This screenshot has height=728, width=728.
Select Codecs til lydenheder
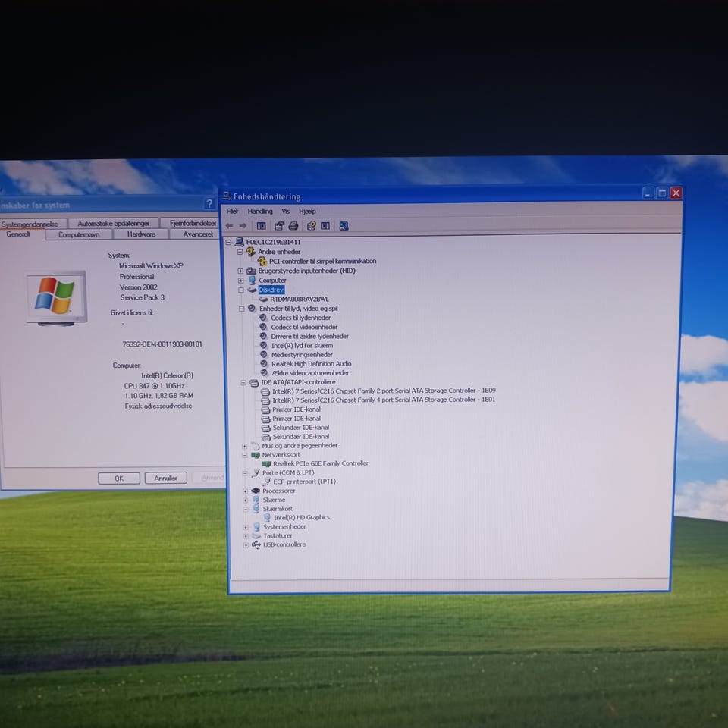click(300, 318)
